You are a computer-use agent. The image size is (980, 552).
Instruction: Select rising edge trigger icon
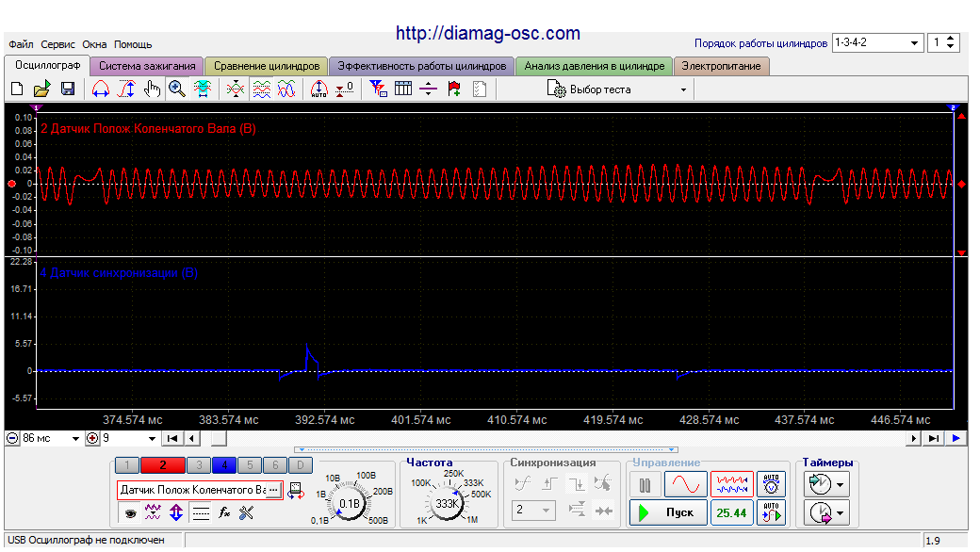(550, 483)
